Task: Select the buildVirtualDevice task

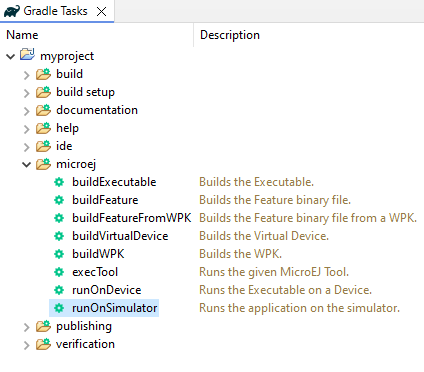Action: [x=120, y=236]
